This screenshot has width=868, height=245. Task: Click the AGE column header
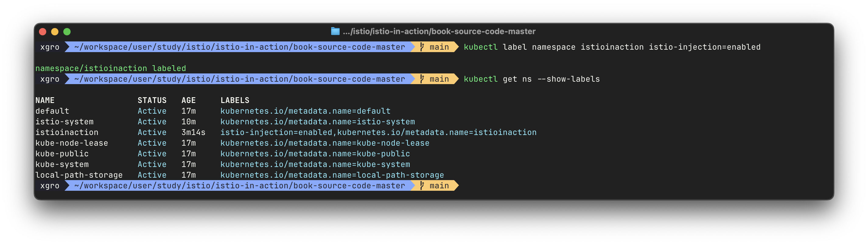tap(188, 100)
